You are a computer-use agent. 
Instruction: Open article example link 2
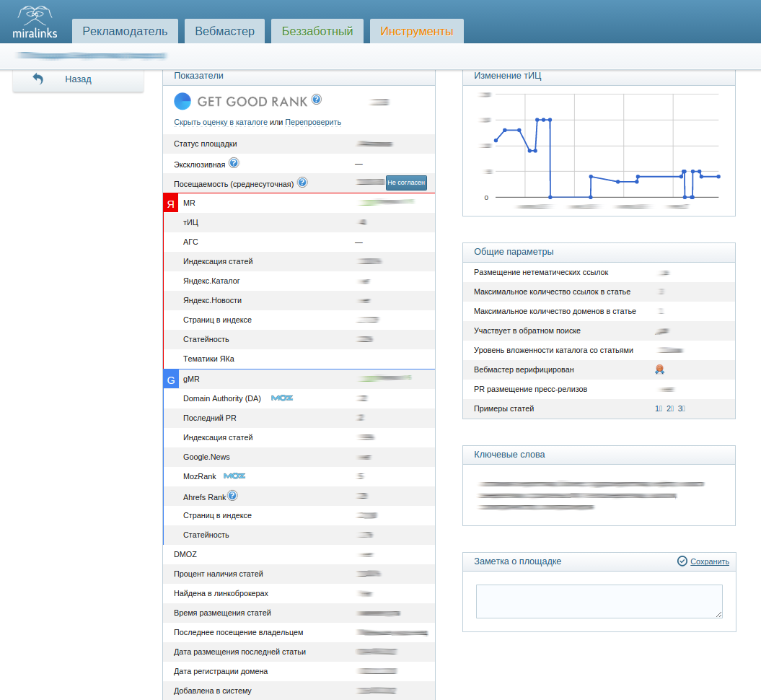670,408
